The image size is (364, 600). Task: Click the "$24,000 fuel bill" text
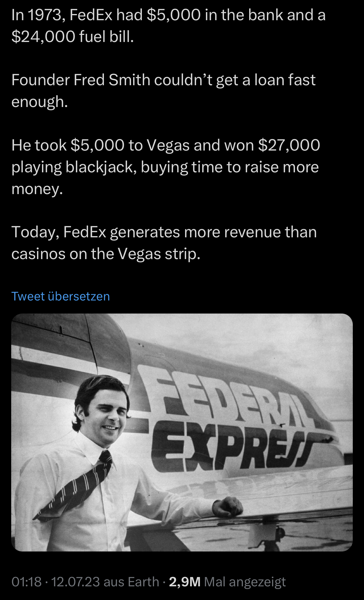pyautogui.click(x=72, y=37)
